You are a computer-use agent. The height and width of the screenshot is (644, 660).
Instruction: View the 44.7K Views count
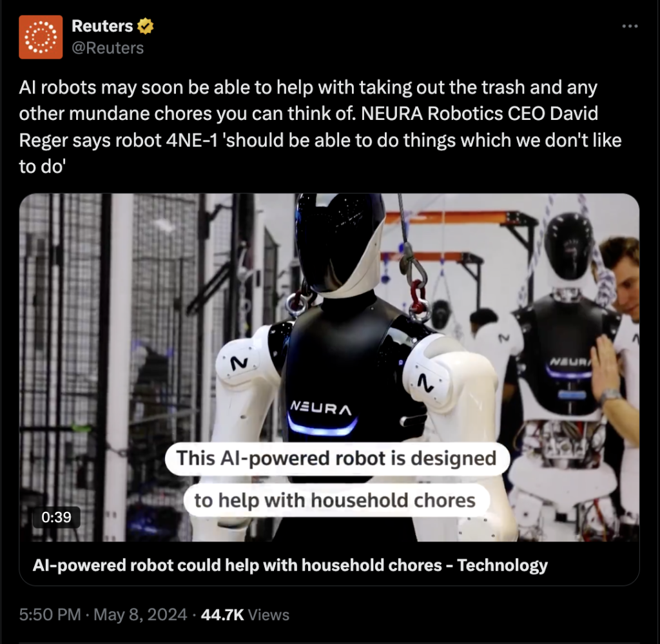[x=245, y=614]
